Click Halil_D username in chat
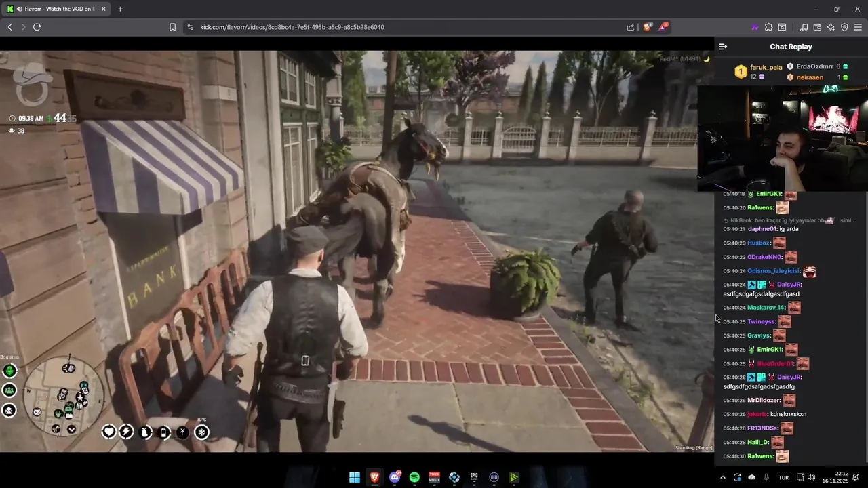Viewport: 868px width, 488px height. point(758,442)
